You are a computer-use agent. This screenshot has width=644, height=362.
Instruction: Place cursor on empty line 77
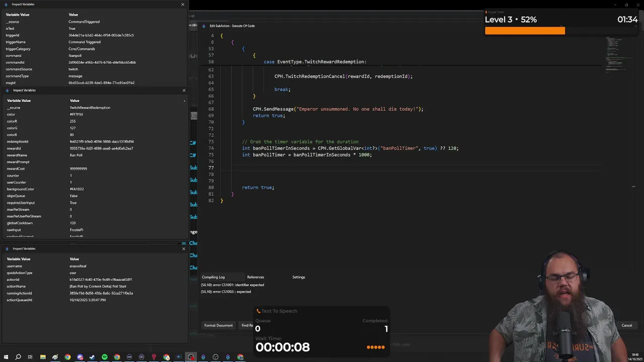coord(413,168)
